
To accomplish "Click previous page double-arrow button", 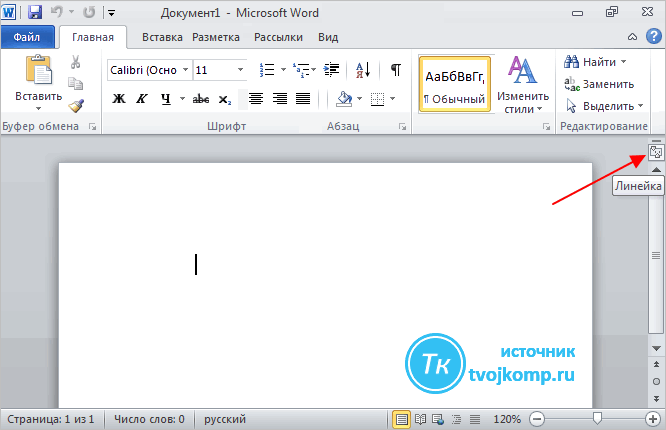I will (656, 365).
